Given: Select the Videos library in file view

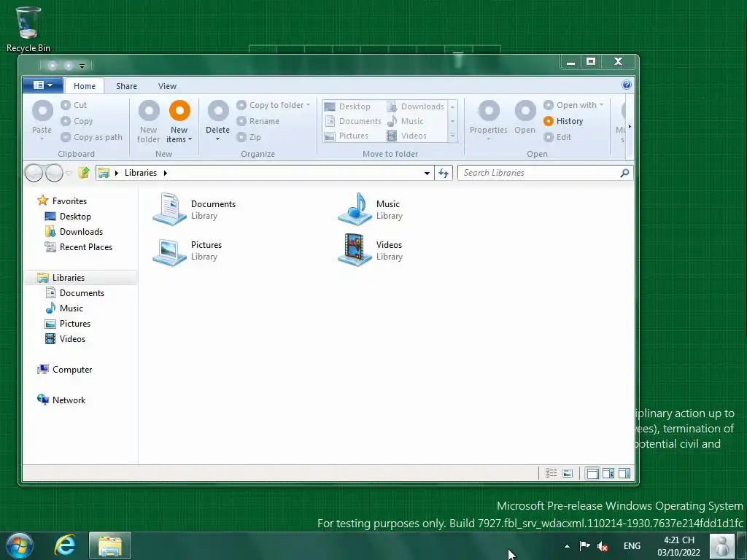Looking at the screenshot, I should tap(370, 251).
